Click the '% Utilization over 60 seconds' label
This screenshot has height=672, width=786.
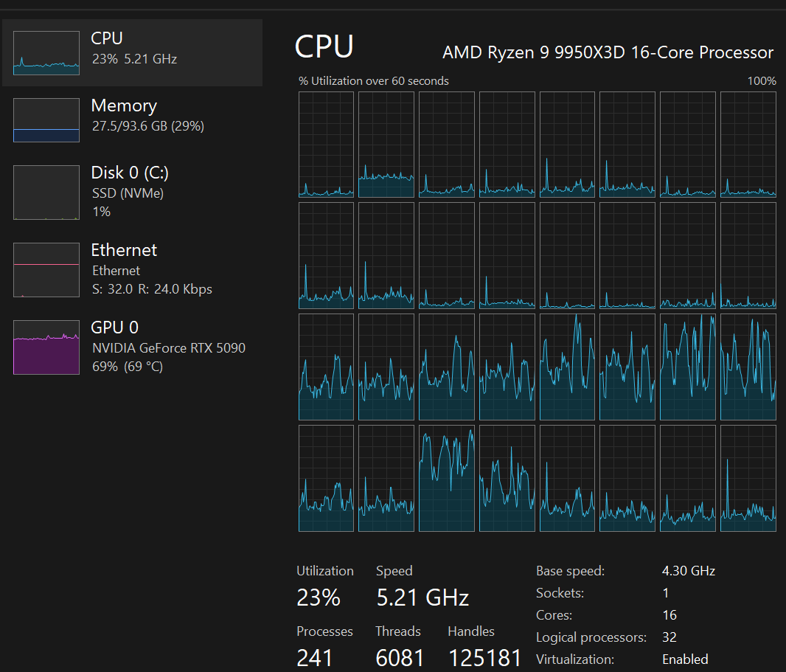[373, 80]
